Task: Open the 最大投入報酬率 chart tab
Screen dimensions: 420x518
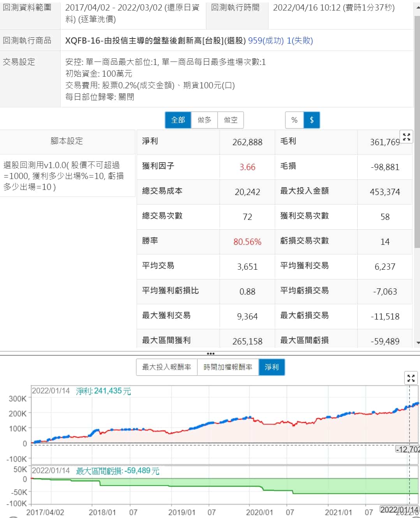Action: tap(167, 367)
